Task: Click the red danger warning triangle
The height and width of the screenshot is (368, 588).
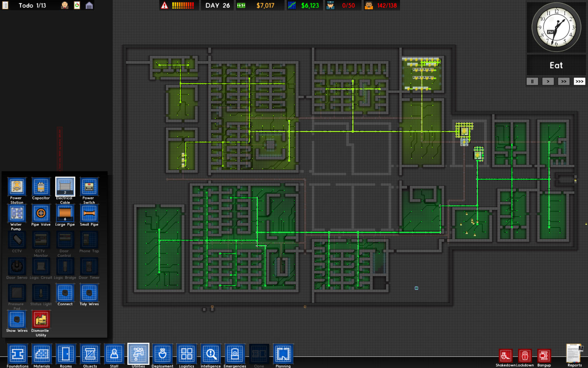Action: click(164, 5)
